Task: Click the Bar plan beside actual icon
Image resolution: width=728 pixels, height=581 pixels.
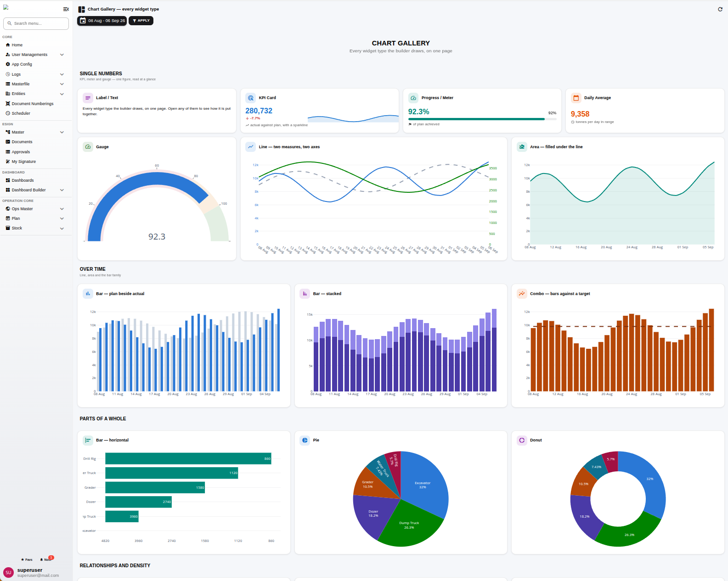Action: click(88, 294)
